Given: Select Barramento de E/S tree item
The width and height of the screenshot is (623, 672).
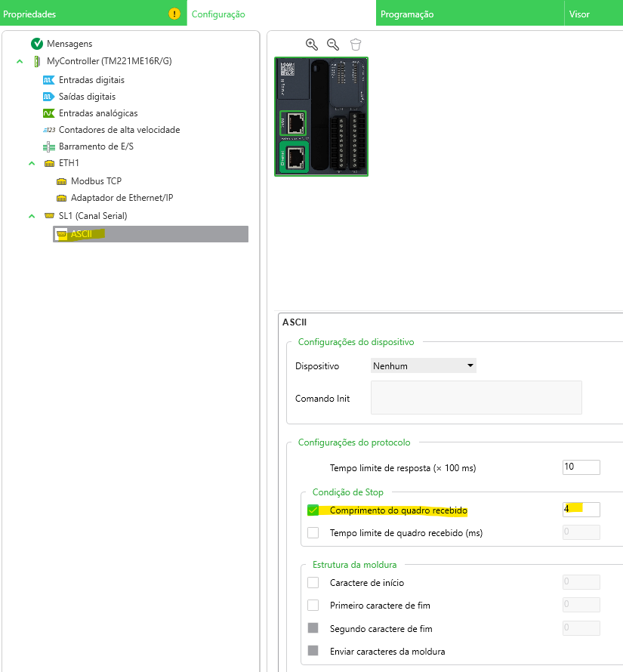Looking at the screenshot, I should pos(96,146).
